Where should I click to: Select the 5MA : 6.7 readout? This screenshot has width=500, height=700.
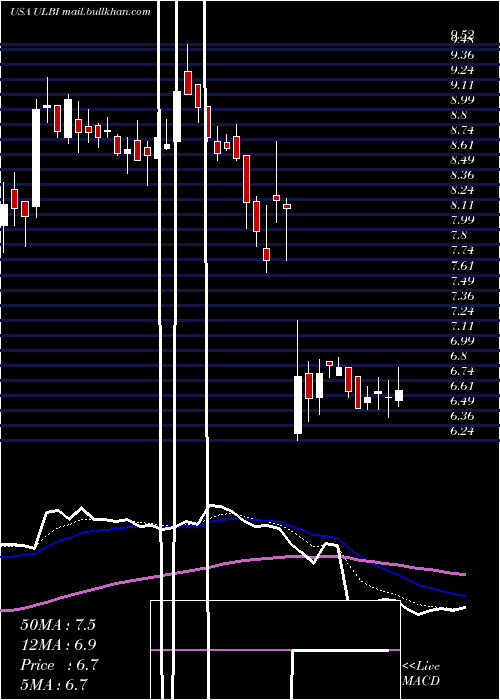pyautogui.click(x=54, y=684)
